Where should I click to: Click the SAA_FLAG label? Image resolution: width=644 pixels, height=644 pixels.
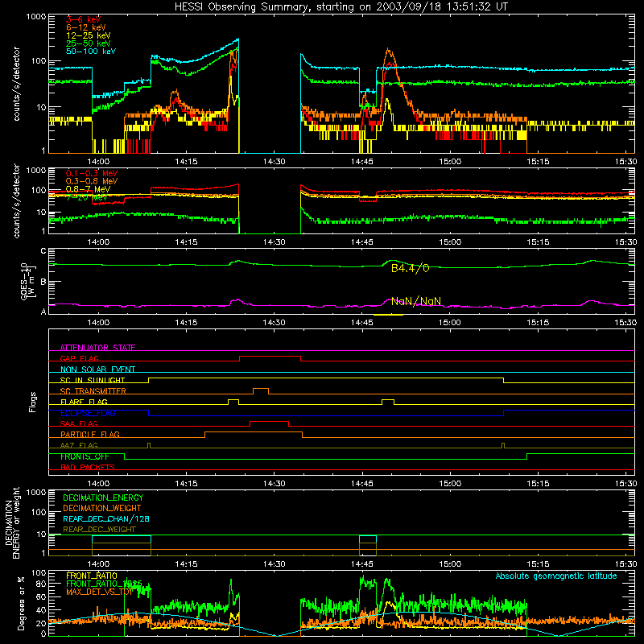click(x=79, y=423)
